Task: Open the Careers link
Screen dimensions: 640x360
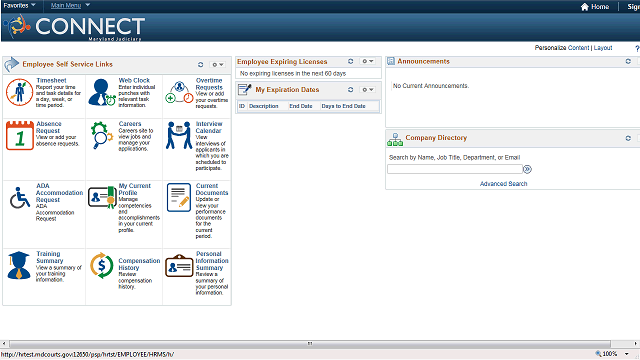Action: point(130,124)
